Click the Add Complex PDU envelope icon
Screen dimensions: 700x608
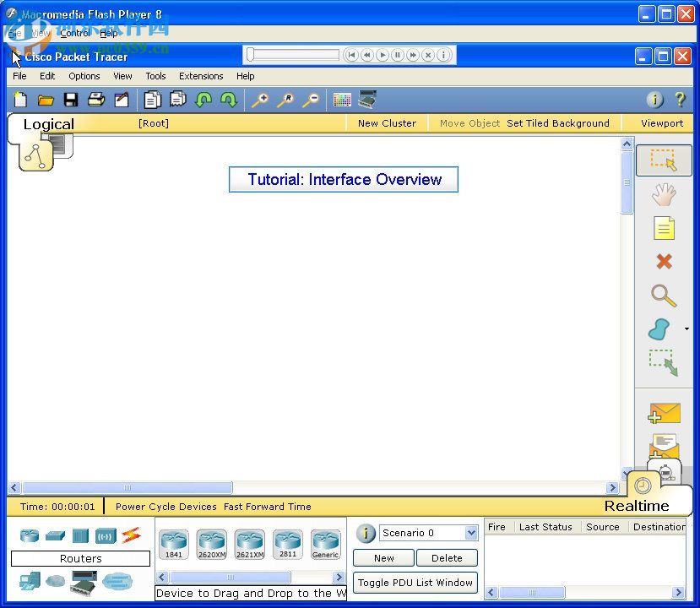(x=664, y=447)
